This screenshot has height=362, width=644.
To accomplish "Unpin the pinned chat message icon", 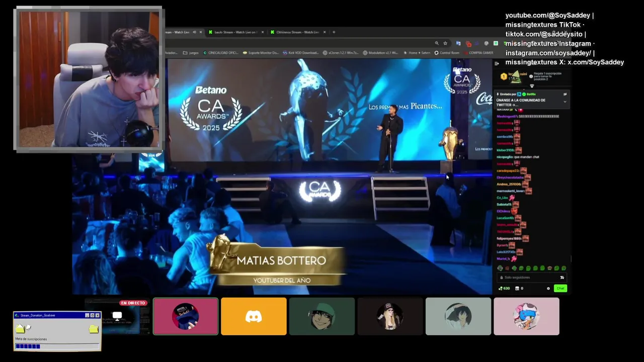I will 565,94.
